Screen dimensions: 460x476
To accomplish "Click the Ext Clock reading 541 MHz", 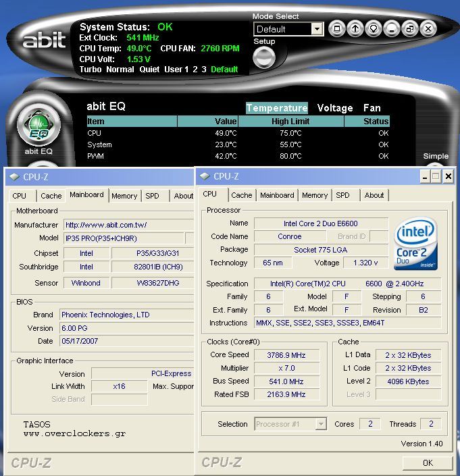I will [x=143, y=38].
